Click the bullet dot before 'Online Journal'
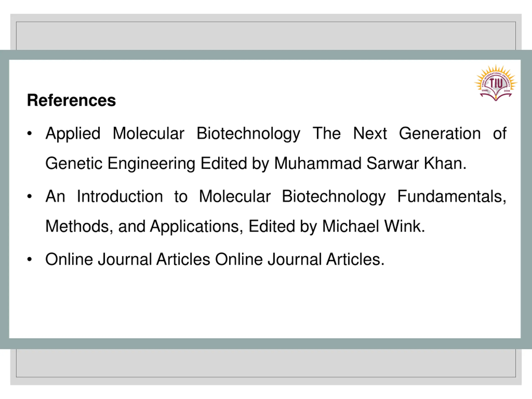The width and height of the screenshot is (532, 399). (x=29, y=260)
